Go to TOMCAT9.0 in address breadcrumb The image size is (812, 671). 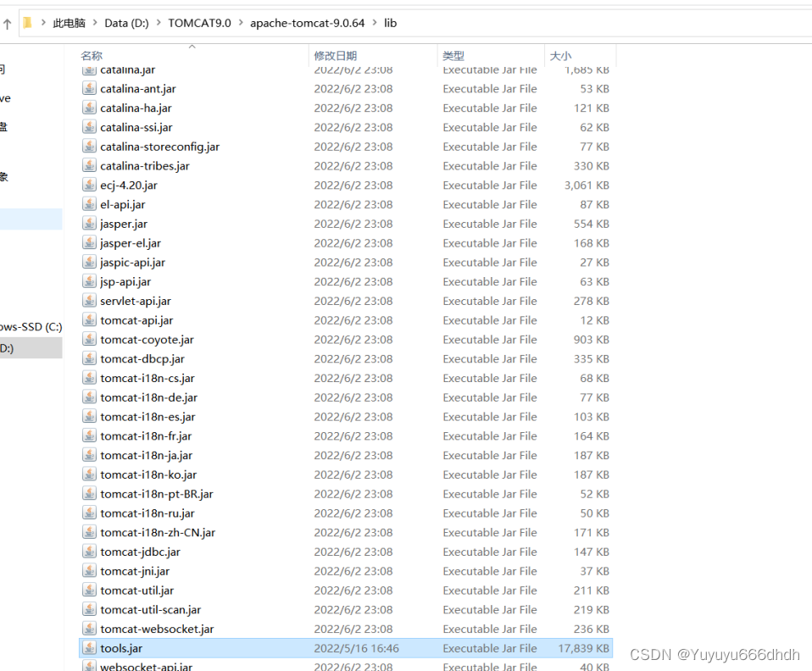[199, 23]
